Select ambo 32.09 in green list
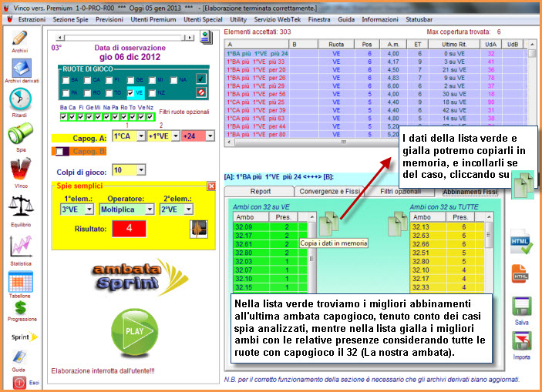This screenshot has width=542, height=392. click(x=270, y=227)
